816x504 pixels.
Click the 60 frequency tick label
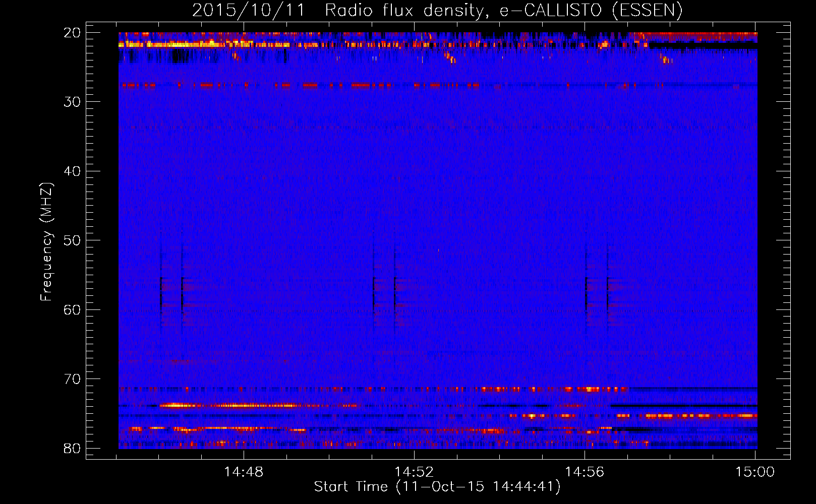point(73,309)
